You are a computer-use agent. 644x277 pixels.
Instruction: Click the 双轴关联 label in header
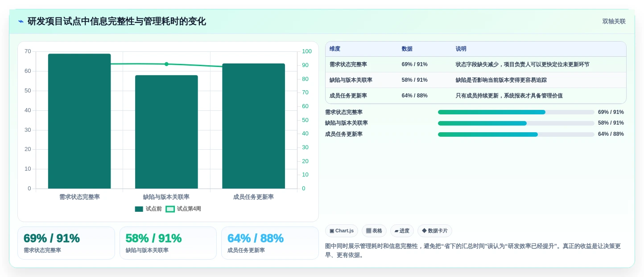pyautogui.click(x=614, y=21)
